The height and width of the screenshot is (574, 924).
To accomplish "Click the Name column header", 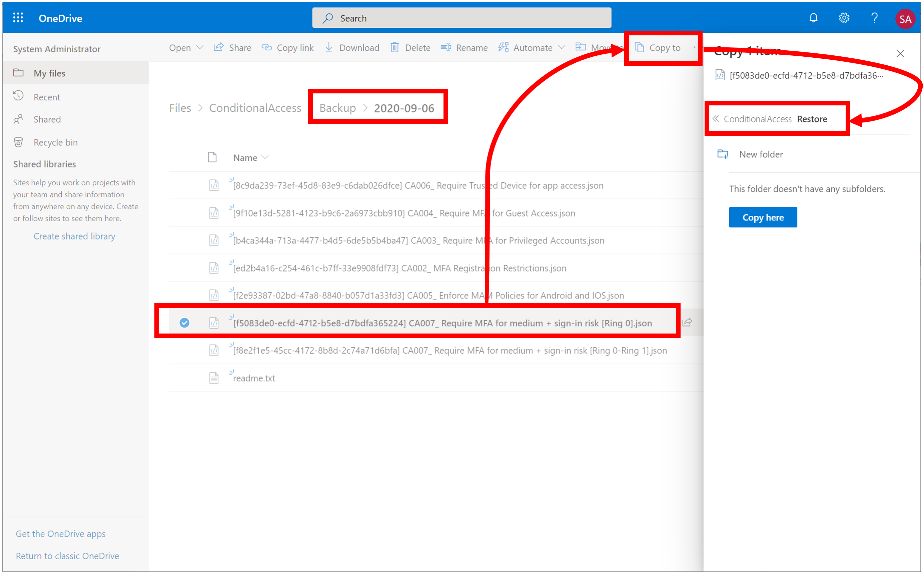I will point(245,157).
